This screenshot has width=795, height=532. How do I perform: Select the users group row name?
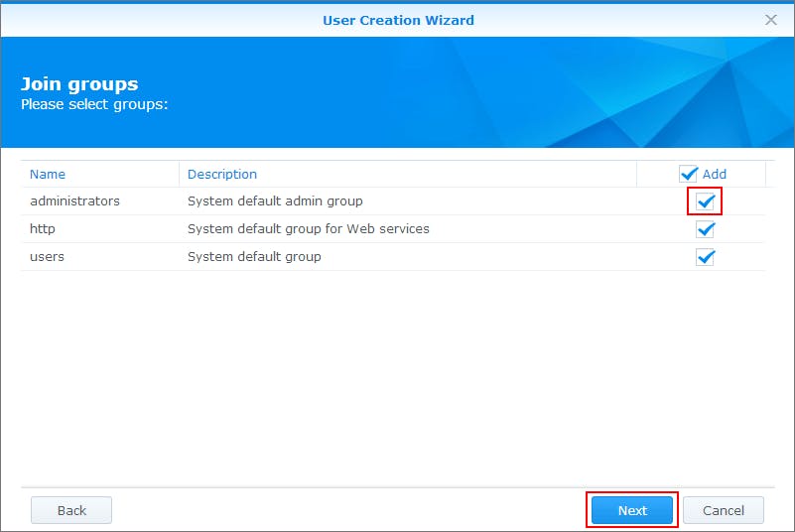(x=48, y=257)
